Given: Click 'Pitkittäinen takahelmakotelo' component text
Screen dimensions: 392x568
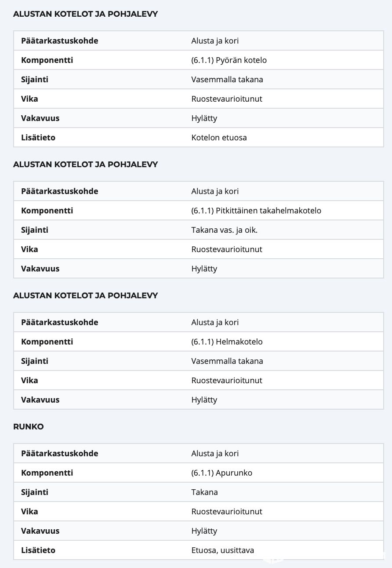Looking at the screenshot, I should tap(256, 211).
